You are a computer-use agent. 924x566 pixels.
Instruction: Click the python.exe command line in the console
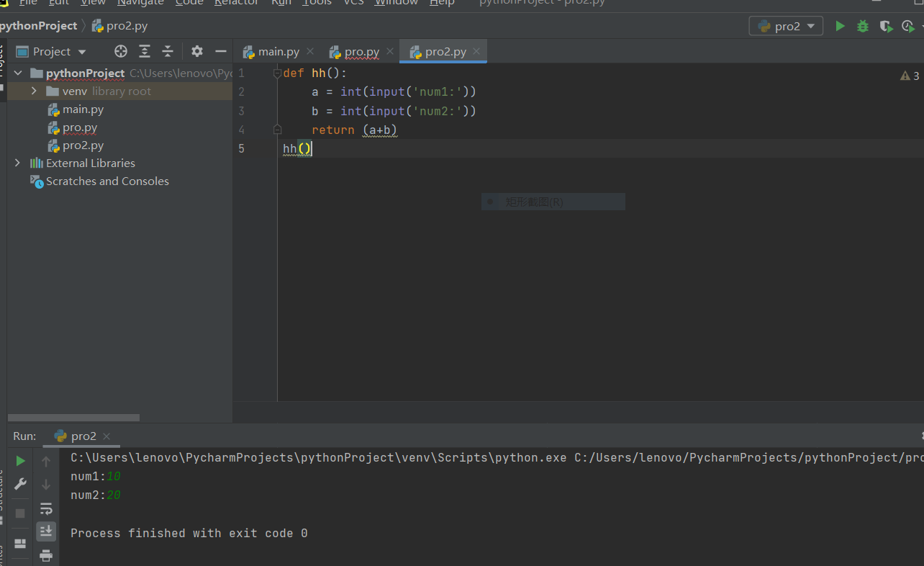click(x=497, y=458)
